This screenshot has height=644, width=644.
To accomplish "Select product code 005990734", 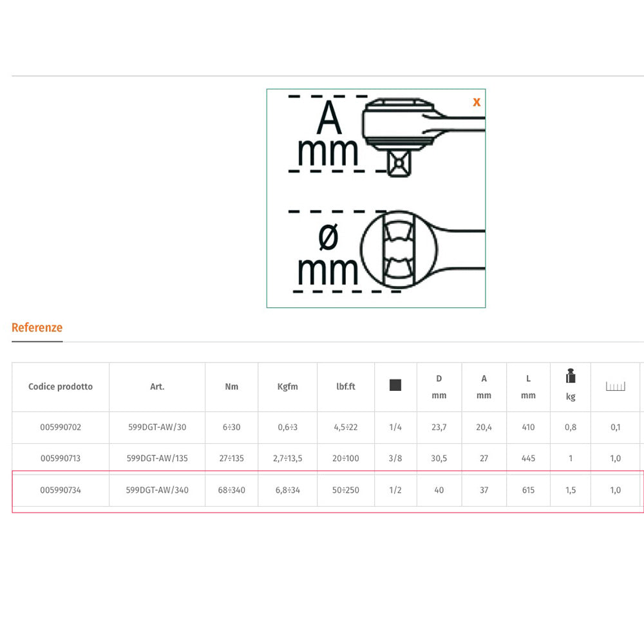I will pyautogui.click(x=61, y=490).
